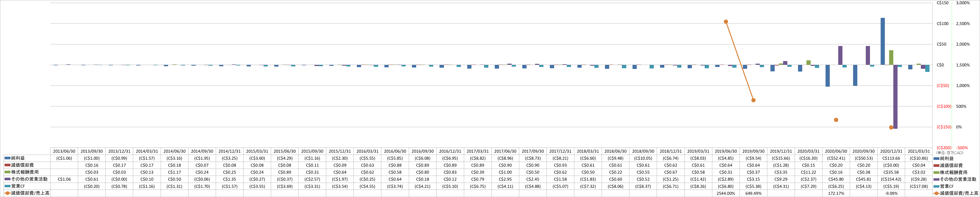The width and height of the screenshot is (980, 197).
Task: Select the 2019/06/30 date header
Action: click(726, 151)
